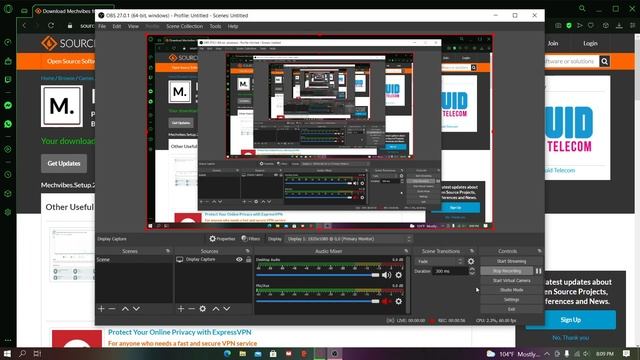Pop out the Scenes dock

coord(167,251)
